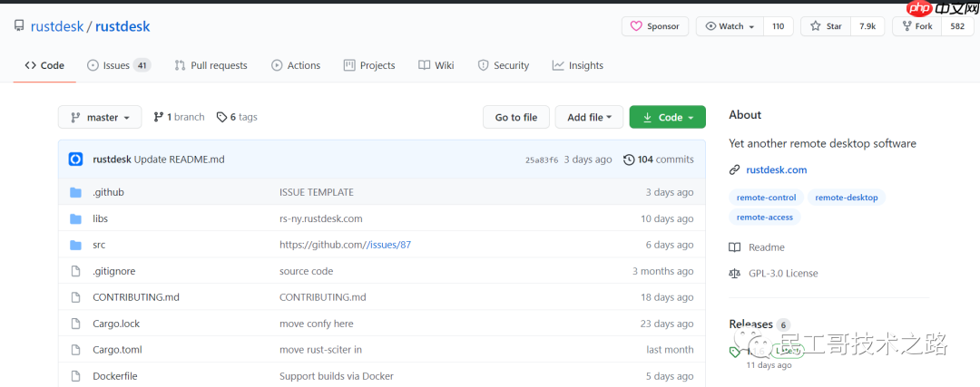Click the remote-control topic tag

coord(766,198)
